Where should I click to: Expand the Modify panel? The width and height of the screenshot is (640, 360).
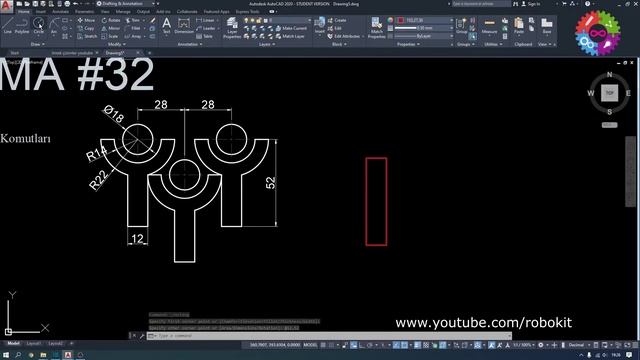116,44
